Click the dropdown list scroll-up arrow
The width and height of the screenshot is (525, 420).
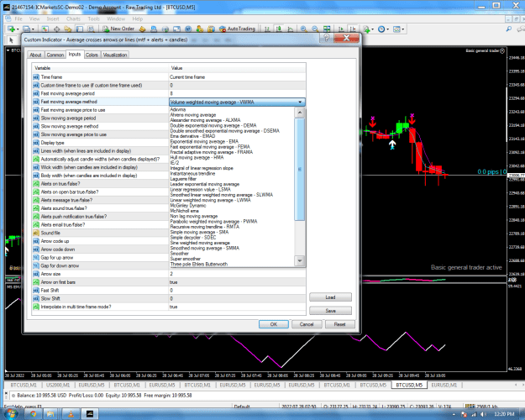point(300,113)
